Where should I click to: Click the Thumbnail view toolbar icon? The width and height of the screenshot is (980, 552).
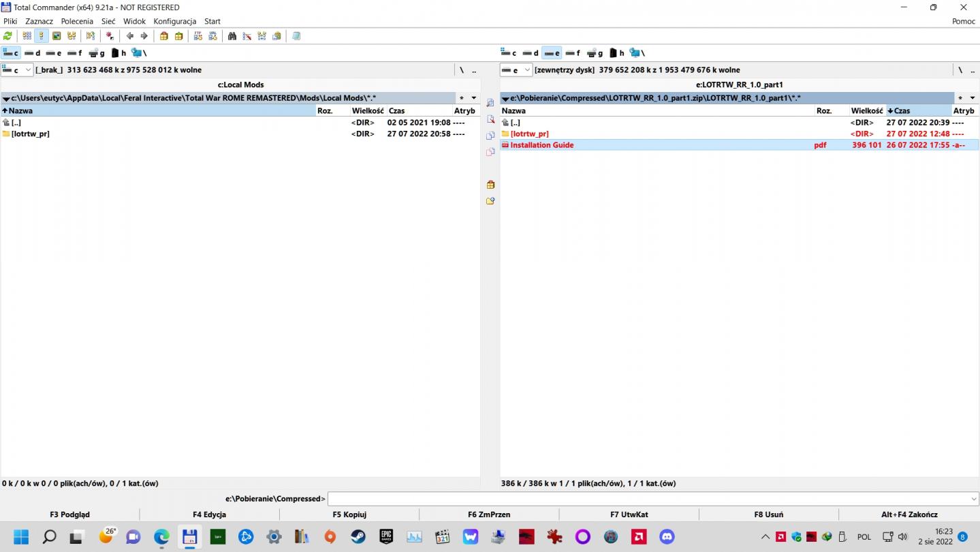[57, 36]
